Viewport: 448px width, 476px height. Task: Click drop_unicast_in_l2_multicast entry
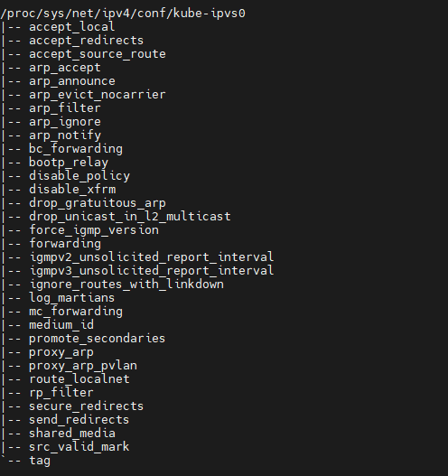point(130,217)
